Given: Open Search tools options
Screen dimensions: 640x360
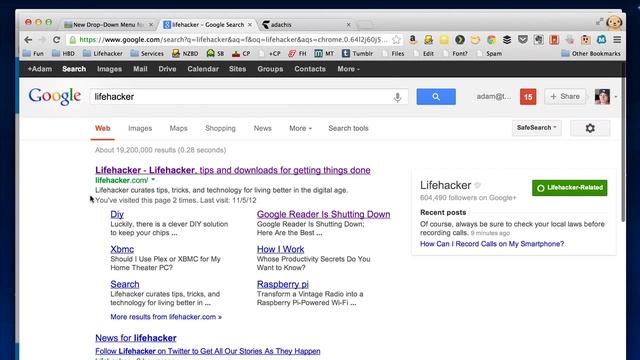Looking at the screenshot, I should [348, 128].
